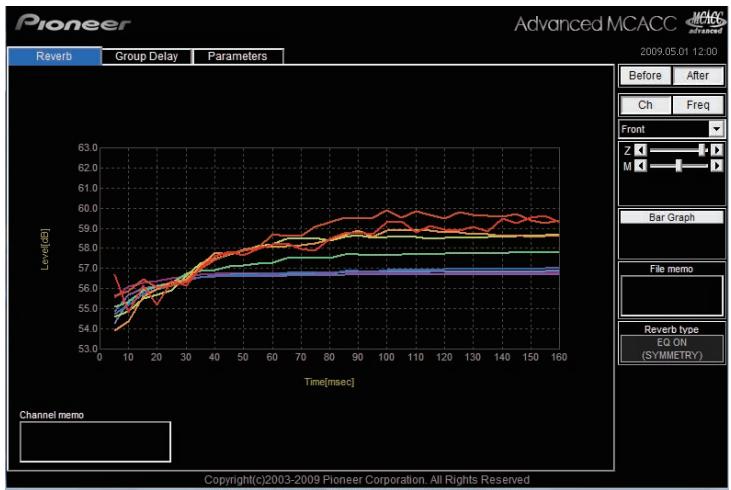
Task: Click the Pioneer copyright notice text
Action: coord(366,480)
